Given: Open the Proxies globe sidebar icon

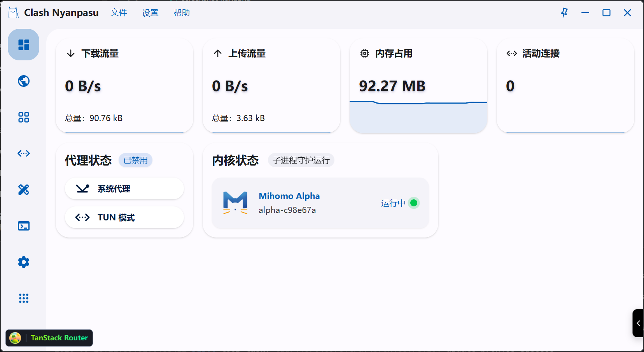Looking at the screenshot, I should 24,81.
